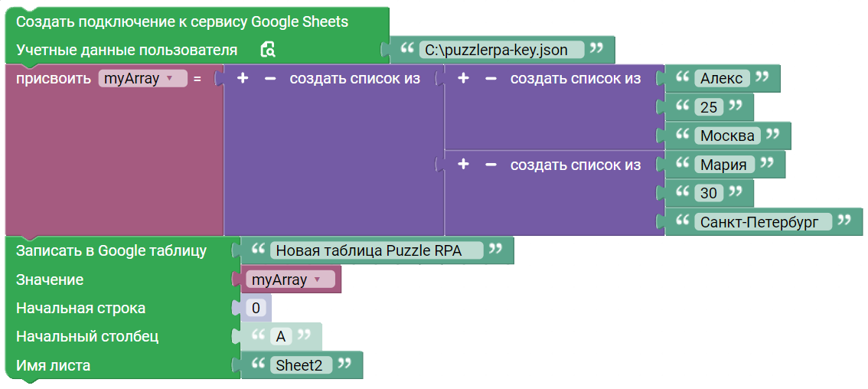Image resolution: width=868 pixels, height=389 pixels.
Task: Click minus on the list containing Алекс
Action: coord(491,79)
